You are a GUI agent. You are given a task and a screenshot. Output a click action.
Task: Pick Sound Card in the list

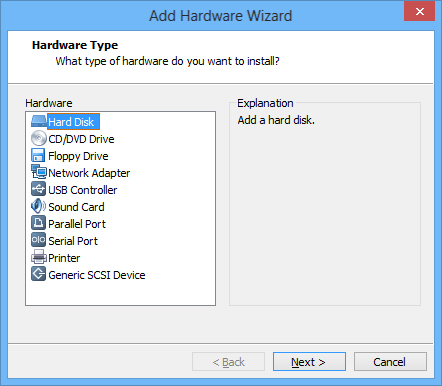coord(76,207)
